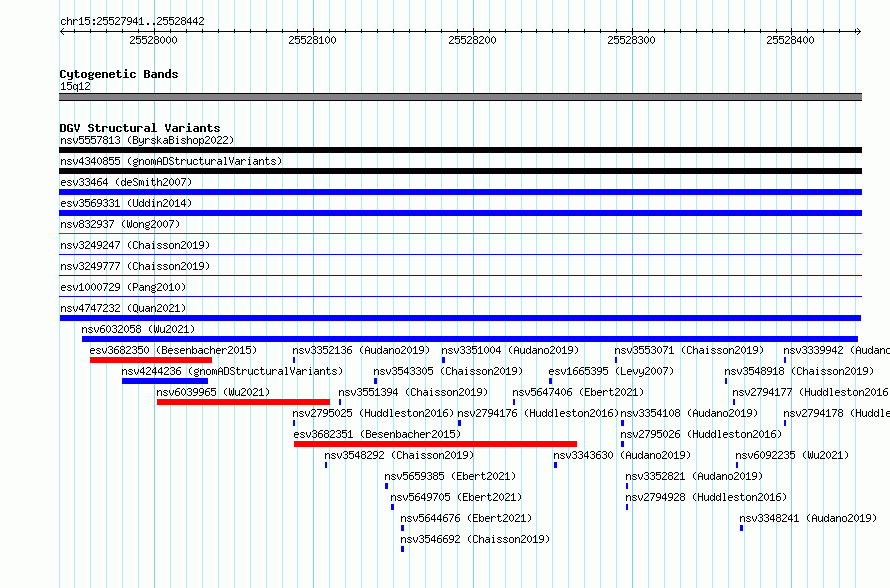Click the Cytogenetic Bands track heading
The width and height of the screenshot is (890, 588).
pos(119,74)
